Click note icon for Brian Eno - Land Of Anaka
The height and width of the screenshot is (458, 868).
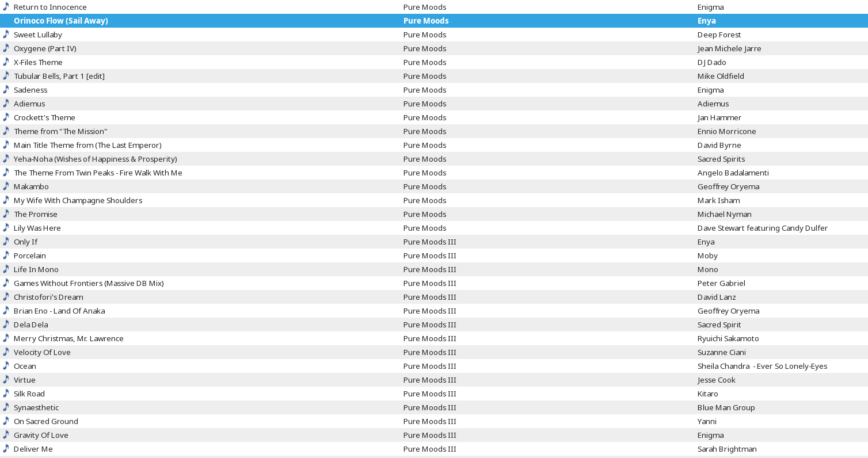tap(6, 310)
